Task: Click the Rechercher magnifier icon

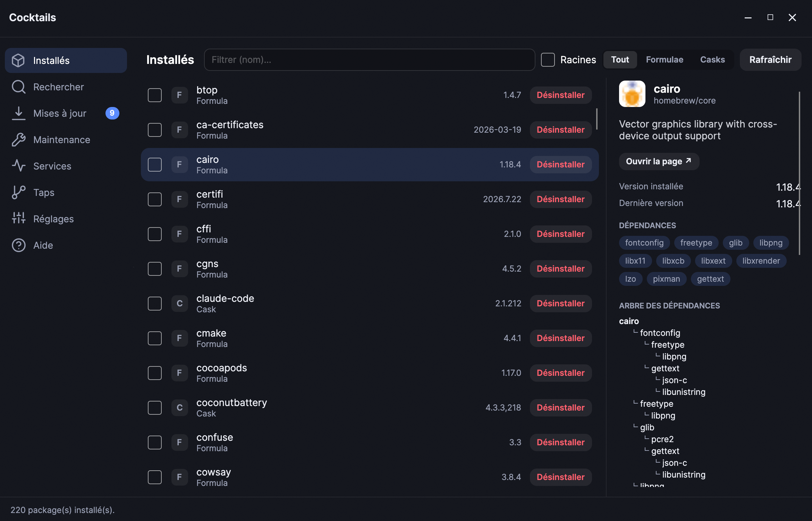Action: (x=18, y=87)
